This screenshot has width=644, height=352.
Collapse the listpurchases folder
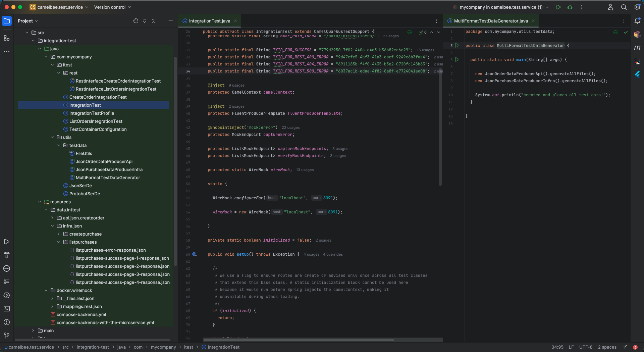tap(59, 242)
